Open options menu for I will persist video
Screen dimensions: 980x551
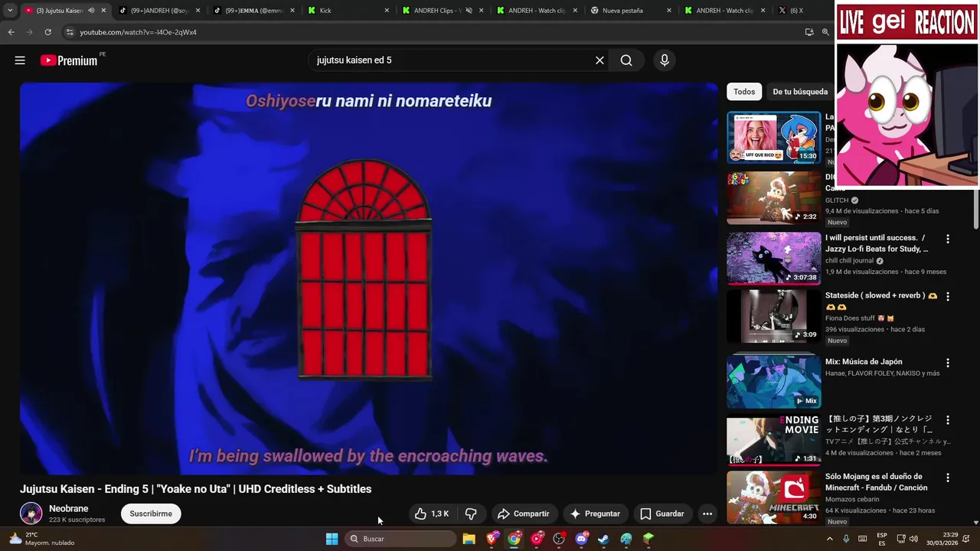948,239
